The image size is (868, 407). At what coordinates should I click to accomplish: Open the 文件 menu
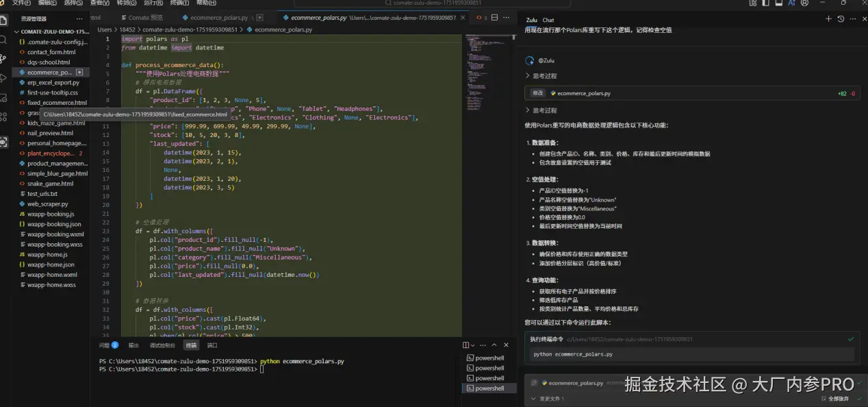21,3
